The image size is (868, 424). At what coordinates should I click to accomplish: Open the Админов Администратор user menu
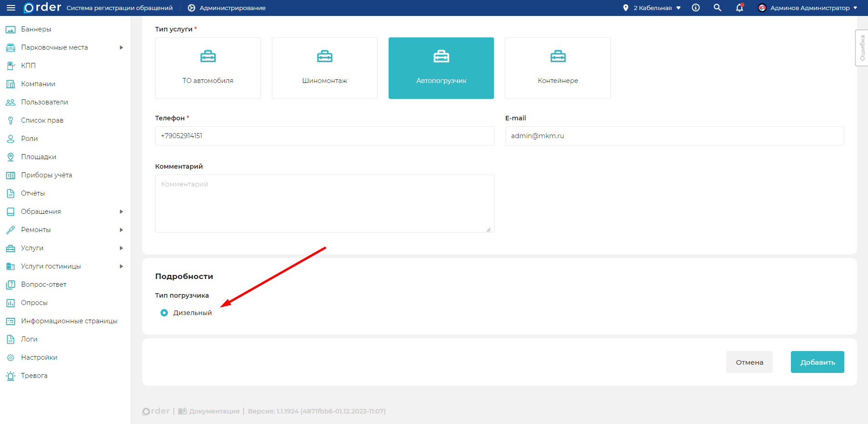[x=807, y=8]
